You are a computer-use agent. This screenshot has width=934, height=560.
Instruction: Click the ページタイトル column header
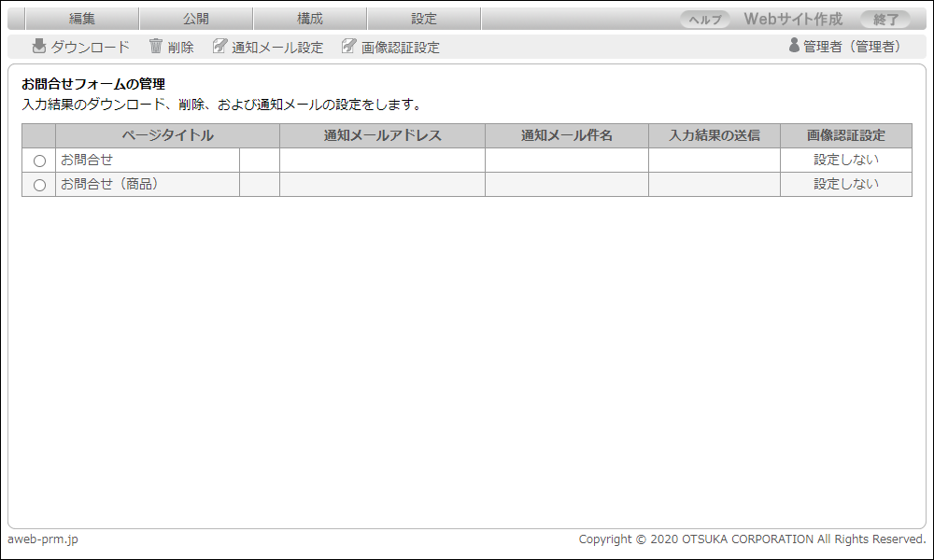(x=167, y=135)
